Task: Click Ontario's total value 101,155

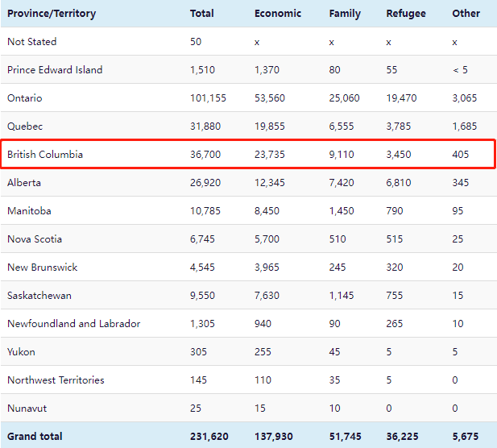Action: tap(208, 97)
